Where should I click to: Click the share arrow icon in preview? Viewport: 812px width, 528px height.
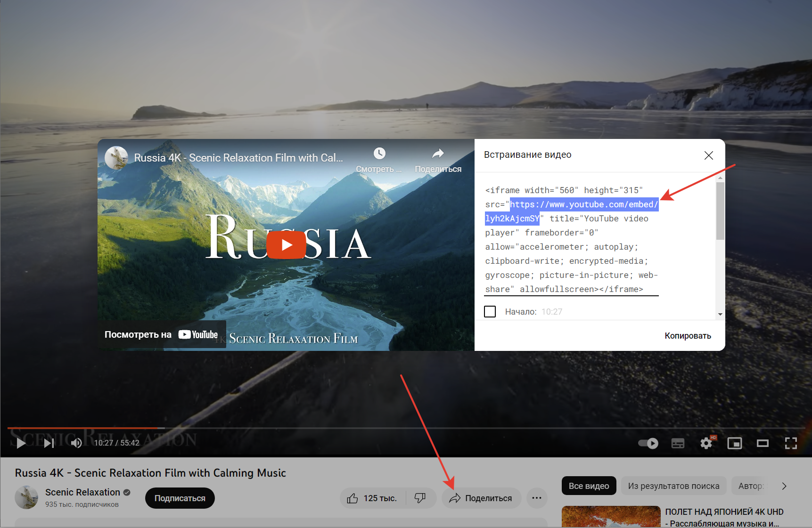coord(438,154)
